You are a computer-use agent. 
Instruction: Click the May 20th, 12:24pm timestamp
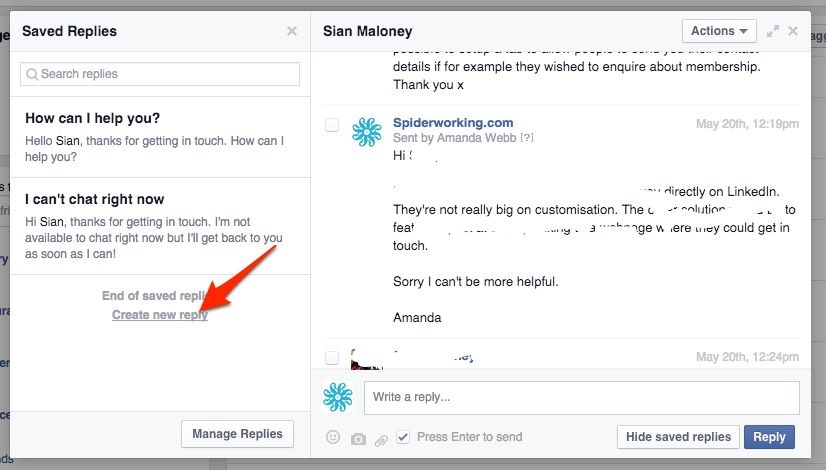[747, 357]
